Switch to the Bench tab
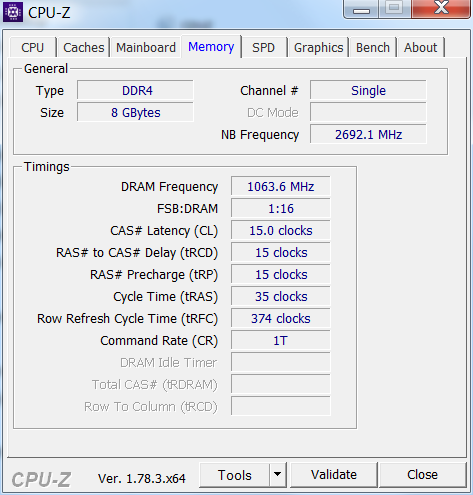The height and width of the screenshot is (495, 473). tap(373, 47)
